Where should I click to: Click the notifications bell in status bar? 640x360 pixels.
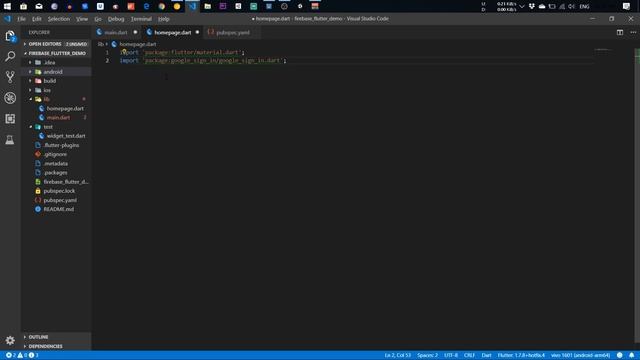point(631,355)
